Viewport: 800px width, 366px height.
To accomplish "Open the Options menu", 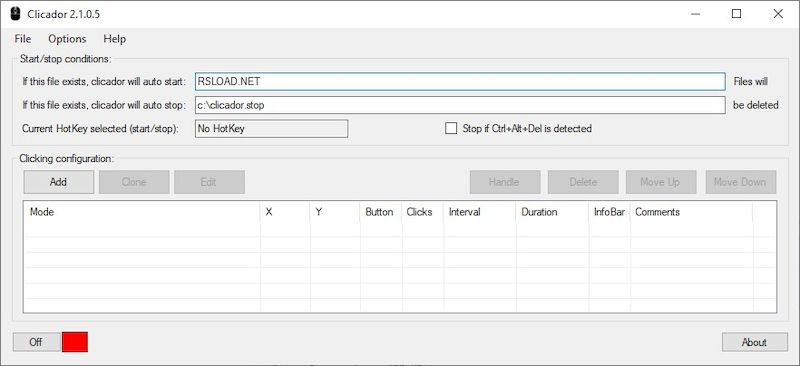I will pos(67,39).
